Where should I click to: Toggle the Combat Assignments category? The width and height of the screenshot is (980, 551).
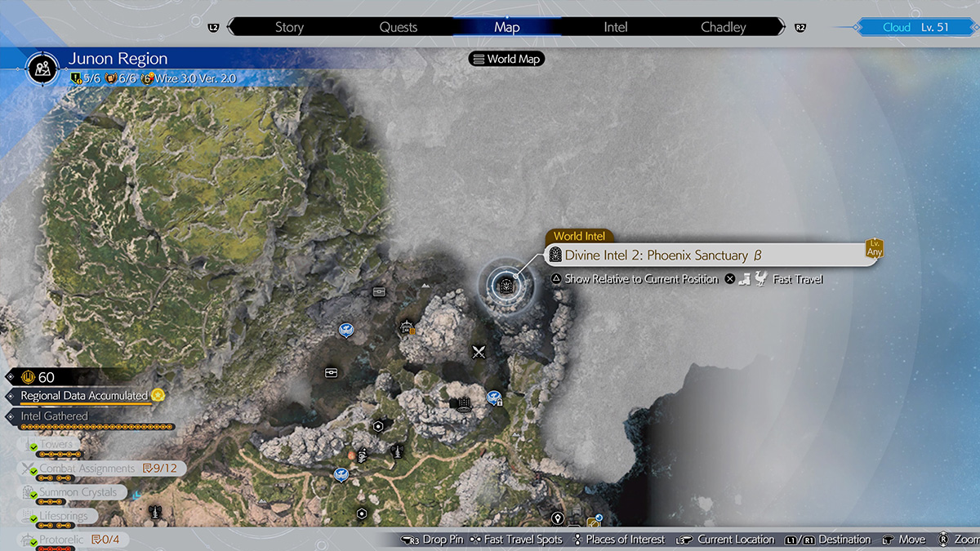tap(87, 469)
